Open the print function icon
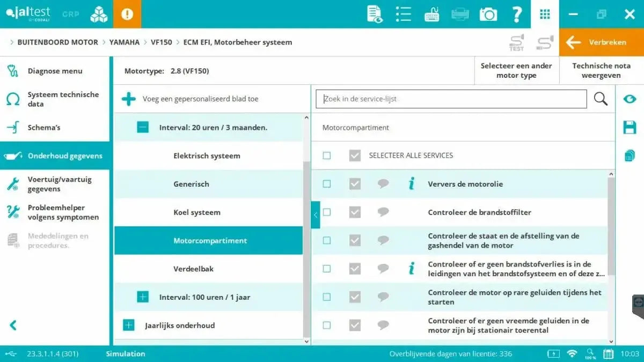Viewport: 644px width, 362px height. [460, 14]
